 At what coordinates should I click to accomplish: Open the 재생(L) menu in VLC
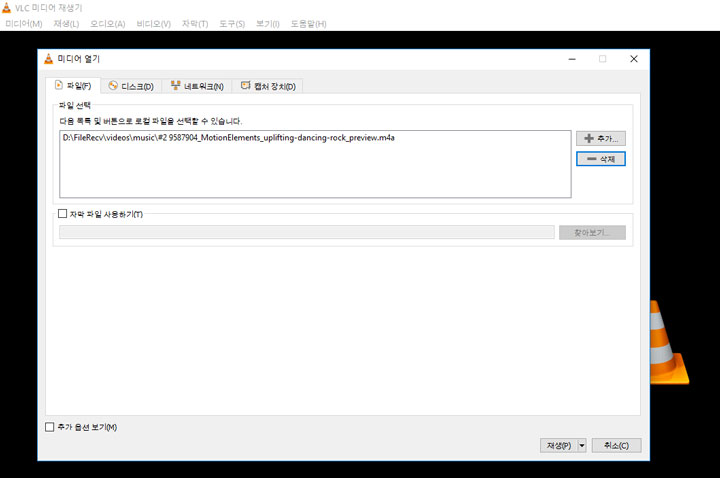(66, 24)
